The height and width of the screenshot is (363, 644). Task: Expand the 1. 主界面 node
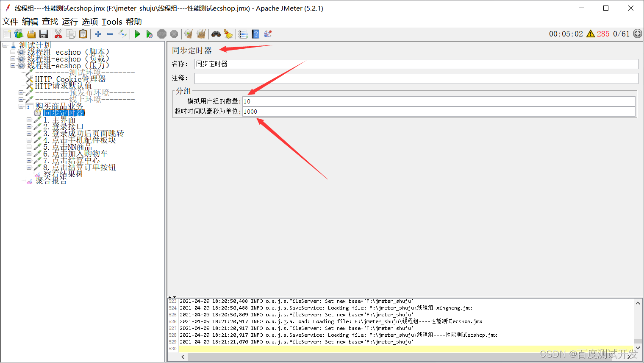click(29, 120)
